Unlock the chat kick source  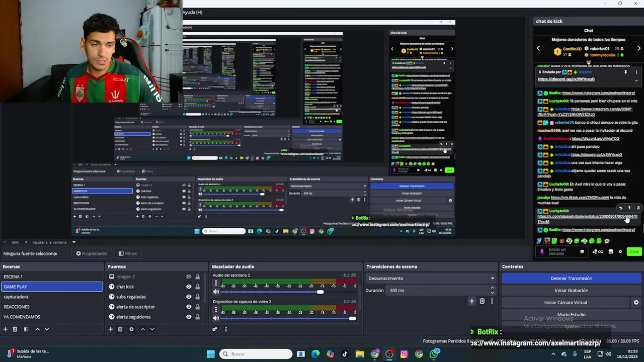[197, 287]
